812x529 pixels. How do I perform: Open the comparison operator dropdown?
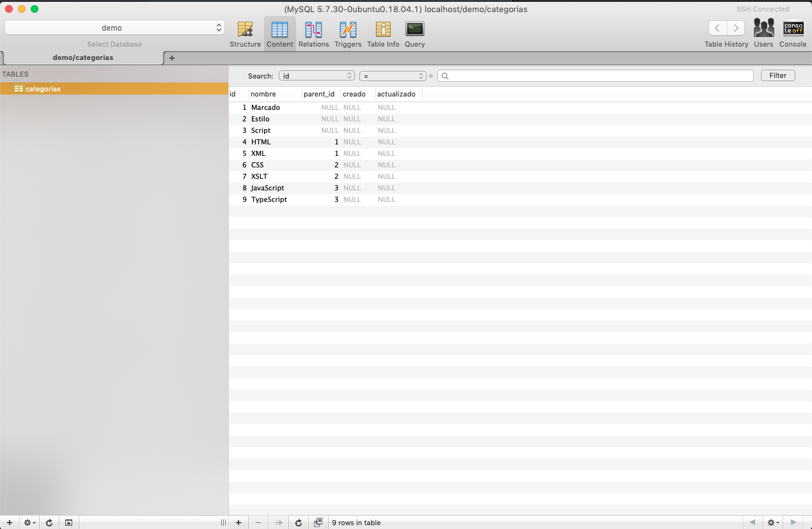click(393, 76)
